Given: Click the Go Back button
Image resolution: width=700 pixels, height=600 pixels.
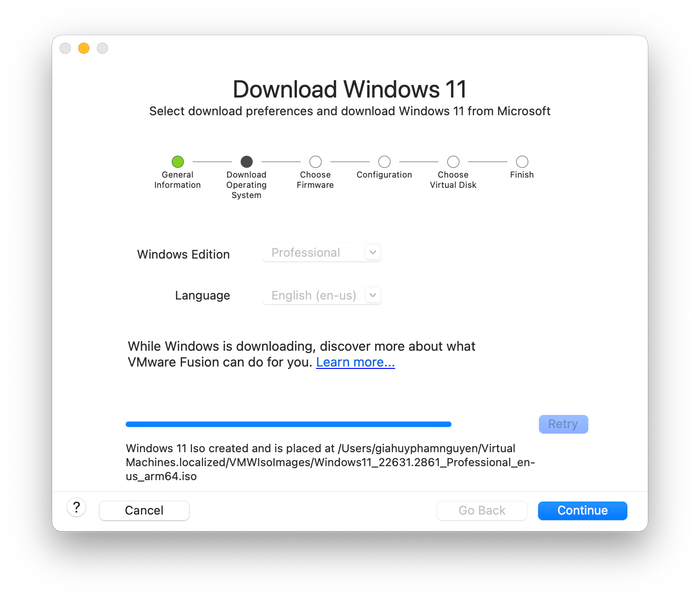Looking at the screenshot, I should tap(482, 511).
